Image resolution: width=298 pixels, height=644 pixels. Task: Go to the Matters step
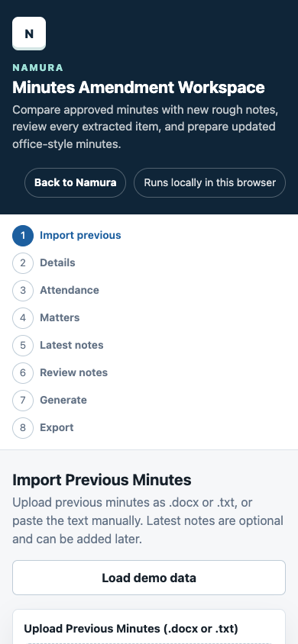point(46,318)
